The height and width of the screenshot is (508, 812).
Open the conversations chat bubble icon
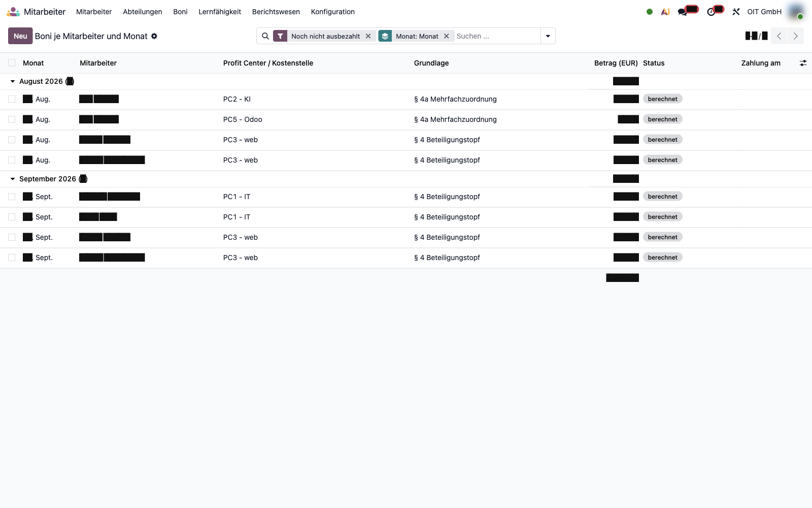[683, 12]
